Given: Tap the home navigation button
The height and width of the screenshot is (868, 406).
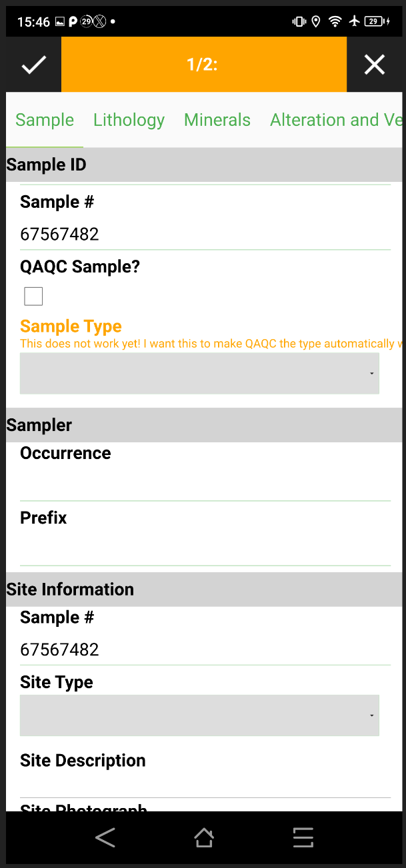Looking at the screenshot, I should point(203,837).
